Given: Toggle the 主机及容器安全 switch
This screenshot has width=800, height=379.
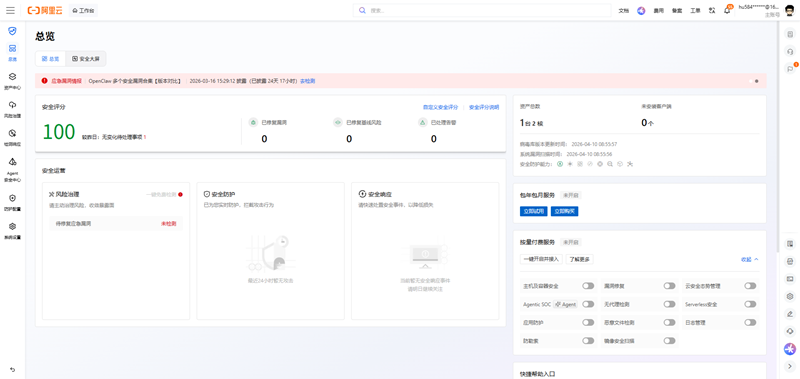Looking at the screenshot, I should pos(588,286).
